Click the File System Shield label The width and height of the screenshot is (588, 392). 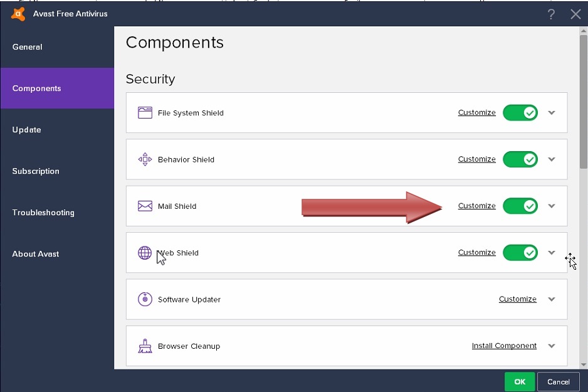coord(191,113)
